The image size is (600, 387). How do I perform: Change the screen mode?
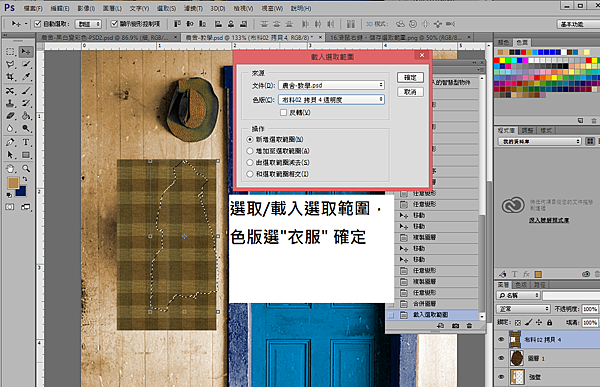[26, 207]
